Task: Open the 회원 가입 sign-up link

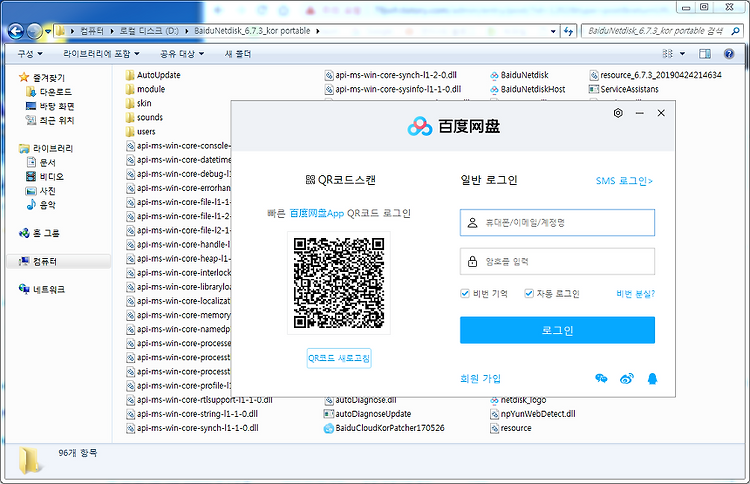Action: pos(480,379)
